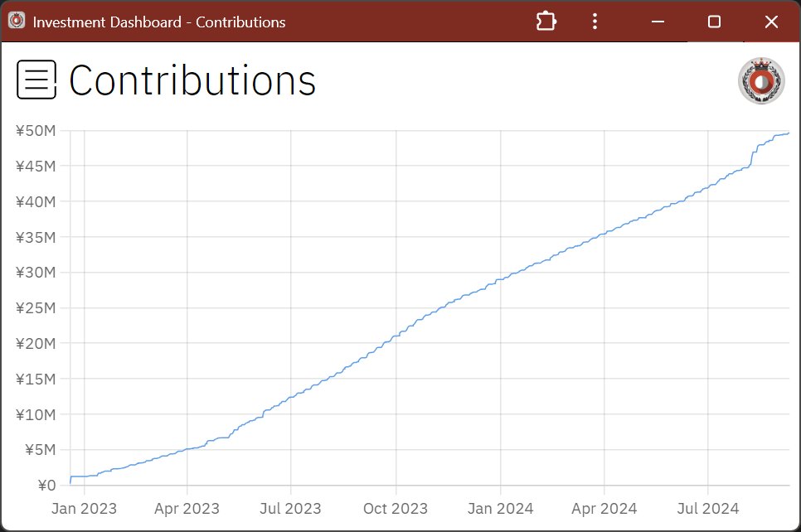
Task: Click the ¥50M y-axis label
Action: [x=36, y=131]
